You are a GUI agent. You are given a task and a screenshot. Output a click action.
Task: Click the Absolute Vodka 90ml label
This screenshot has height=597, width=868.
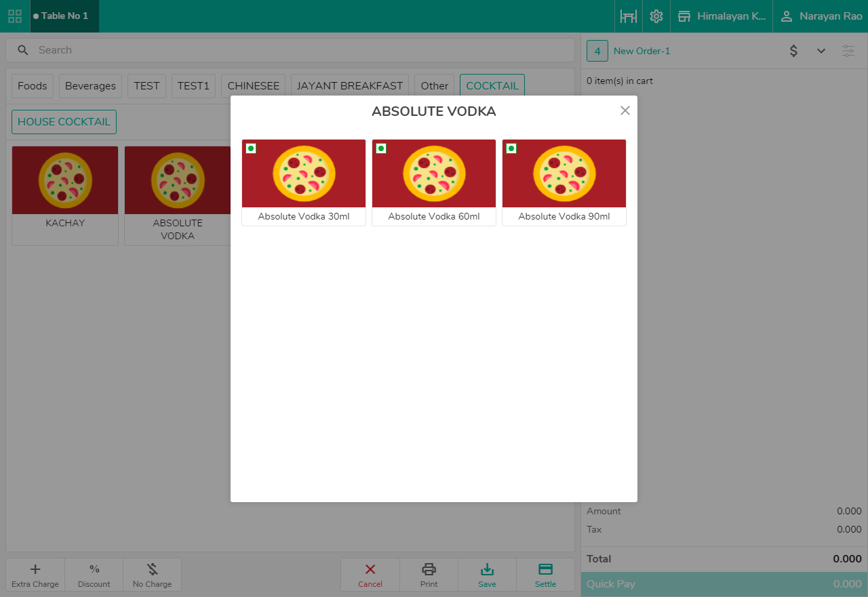(564, 217)
